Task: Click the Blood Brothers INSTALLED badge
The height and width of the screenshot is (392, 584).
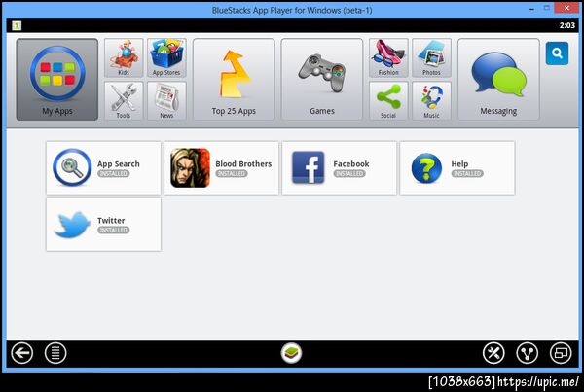Action: click(x=232, y=173)
